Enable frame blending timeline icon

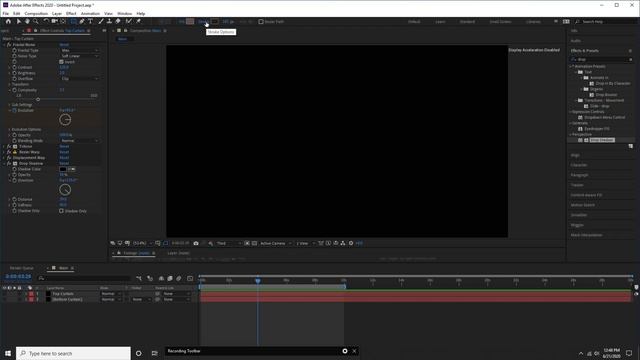pyautogui.click(x=170, y=278)
